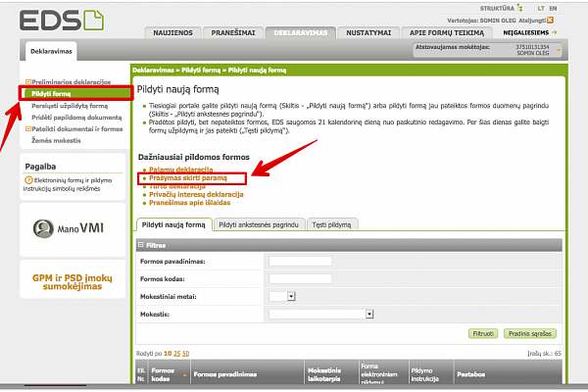Image resolution: width=588 pixels, height=392 pixels.
Task: Expand Preliminarios deklaracijos tree node
Action: coord(27,81)
